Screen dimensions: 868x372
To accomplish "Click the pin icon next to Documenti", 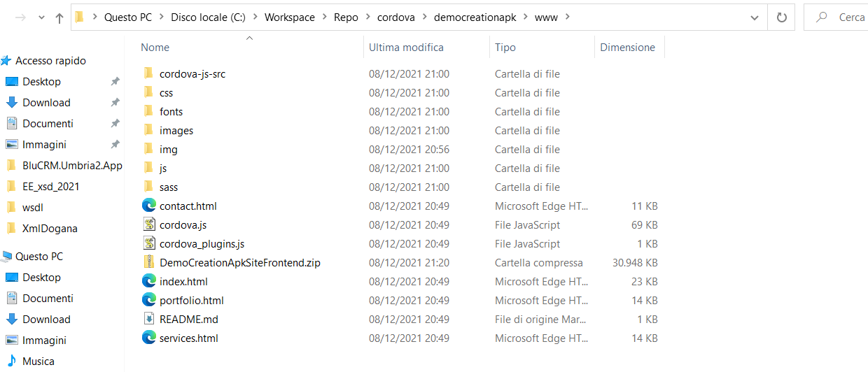I will [x=115, y=123].
